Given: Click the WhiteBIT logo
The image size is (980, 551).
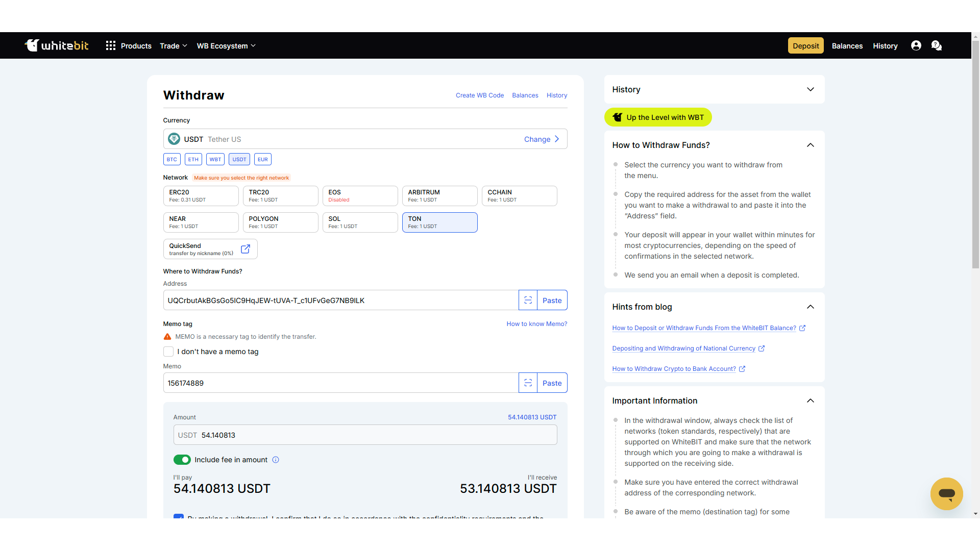Looking at the screenshot, I should tap(57, 45).
